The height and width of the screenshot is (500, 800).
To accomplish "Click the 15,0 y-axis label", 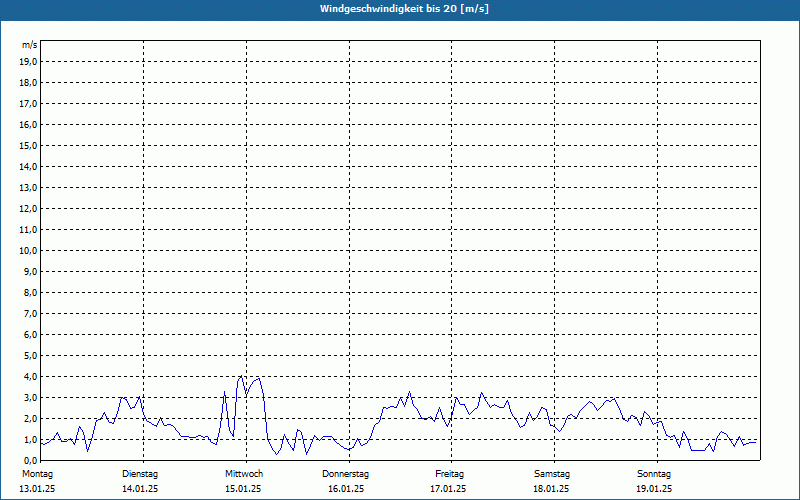I will pos(28,145).
